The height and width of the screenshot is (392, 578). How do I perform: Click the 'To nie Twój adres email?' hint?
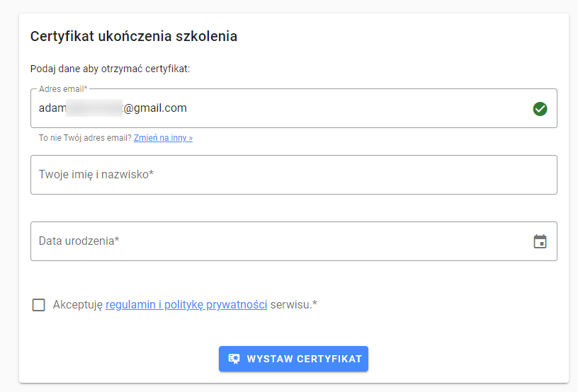[x=85, y=138]
